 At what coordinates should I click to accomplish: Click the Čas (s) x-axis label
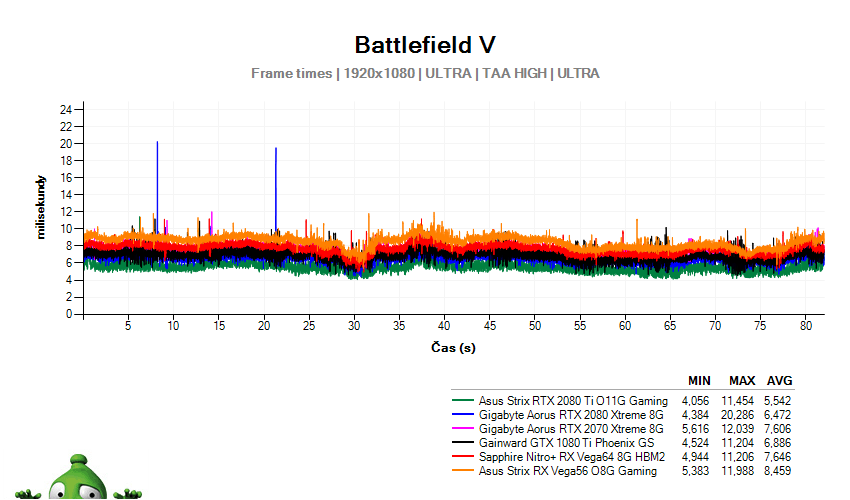pyautogui.click(x=453, y=348)
